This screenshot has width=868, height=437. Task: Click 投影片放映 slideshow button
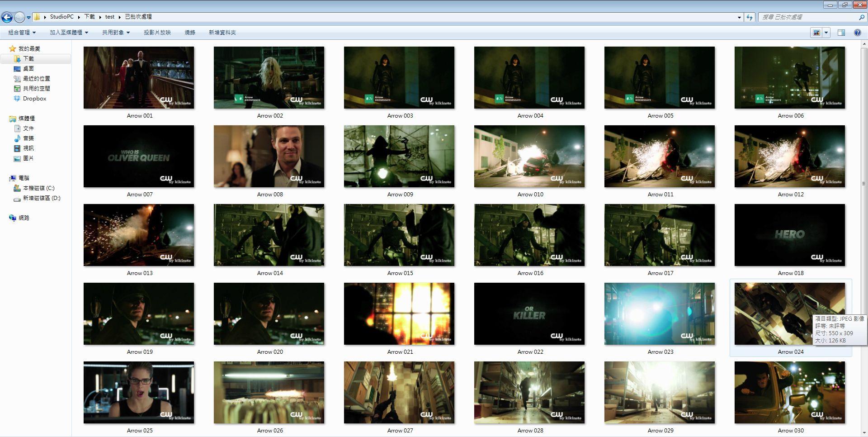coord(157,33)
